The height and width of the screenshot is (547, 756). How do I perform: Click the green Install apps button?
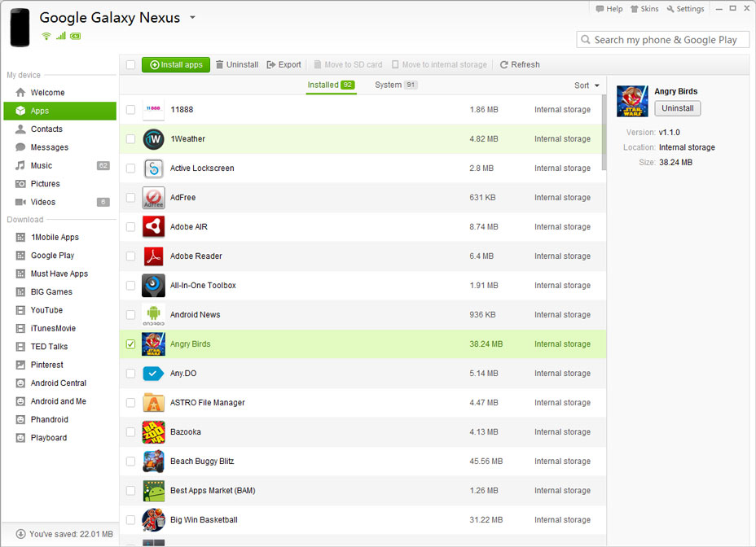176,65
